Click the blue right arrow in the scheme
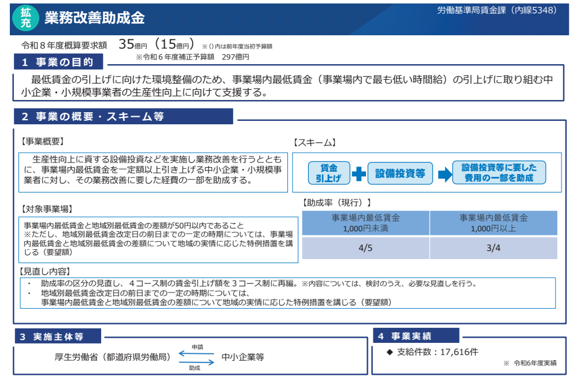Image resolution: width=588 pixels, height=388 pixels. click(444, 174)
